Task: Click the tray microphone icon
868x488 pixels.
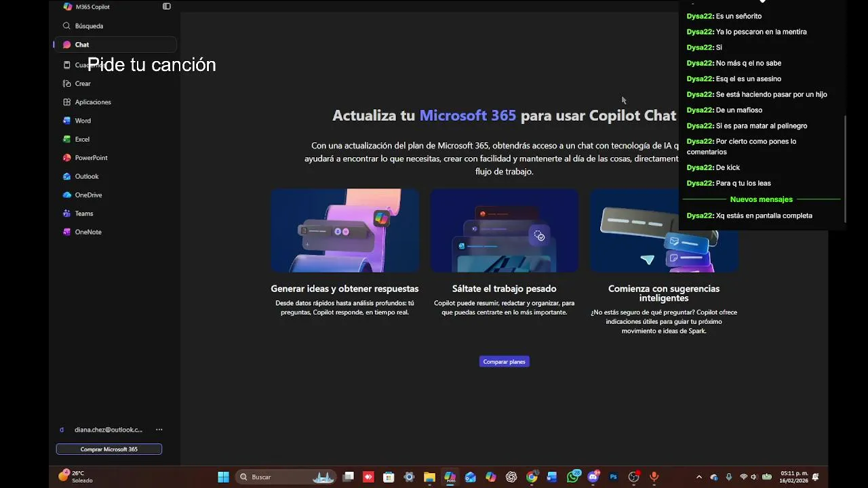Action: (x=729, y=477)
